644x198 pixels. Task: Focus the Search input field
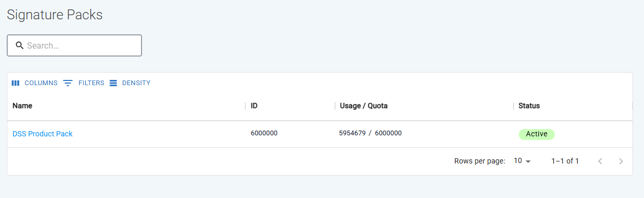74,45
